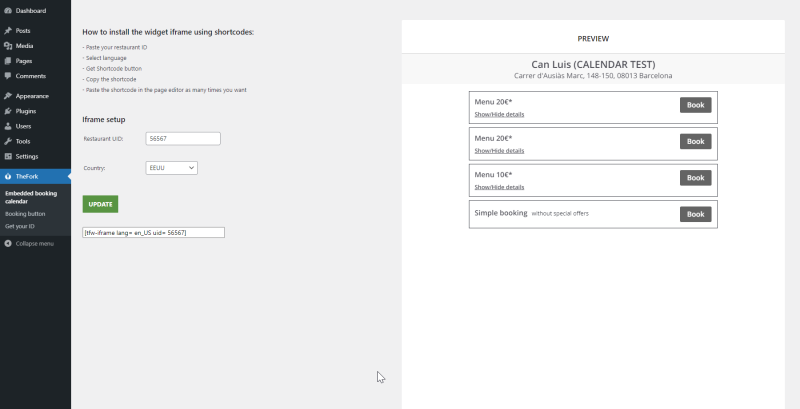Toggle Show/Hide details on first Menu 20€

pyautogui.click(x=499, y=114)
